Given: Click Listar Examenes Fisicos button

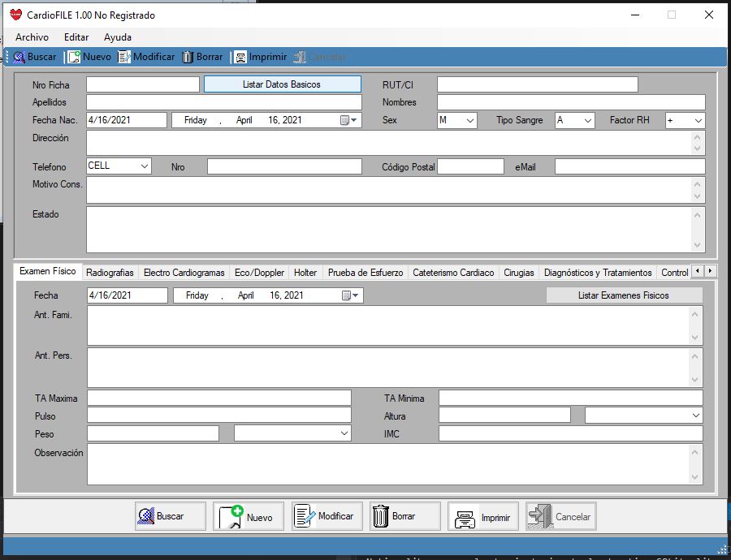Looking at the screenshot, I should (625, 295).
